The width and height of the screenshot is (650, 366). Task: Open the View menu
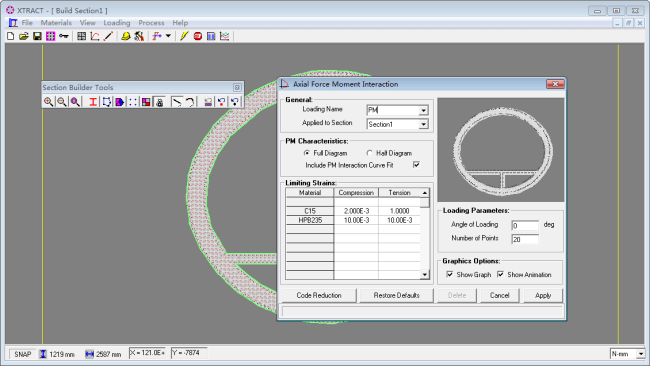(87, 23)
